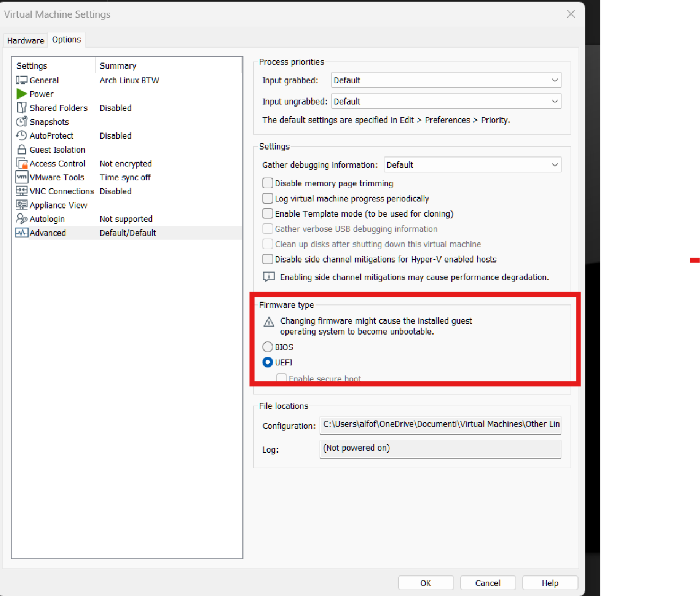Open the Input grabbed dropdown

[x=555, y=80]
